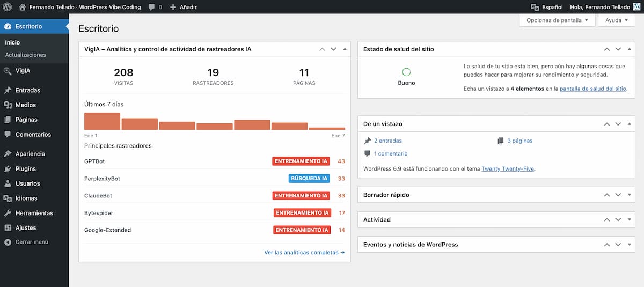Select Actualizaciones in the sidebar submenu
This screenshot has height=287, width=644.
25,55
